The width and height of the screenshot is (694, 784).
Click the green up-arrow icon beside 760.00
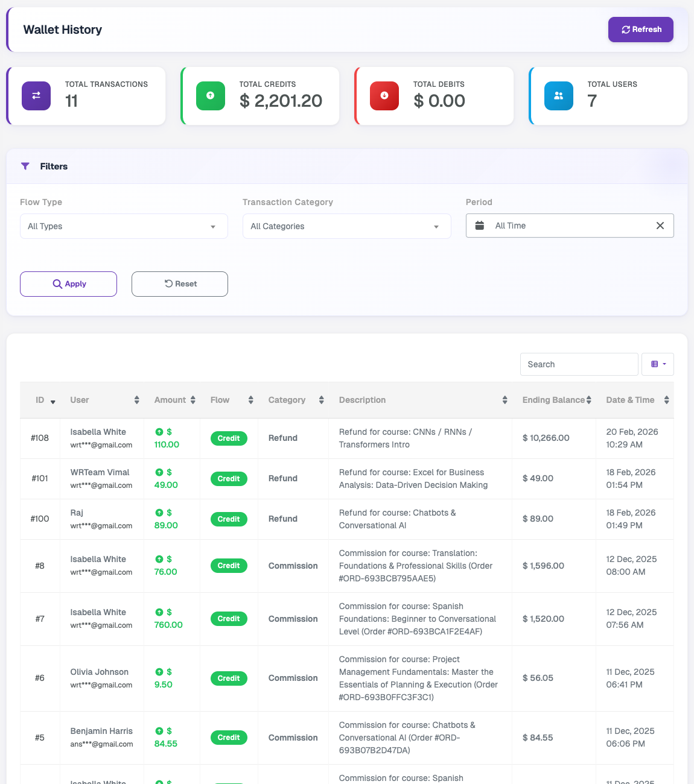[159, 612]
